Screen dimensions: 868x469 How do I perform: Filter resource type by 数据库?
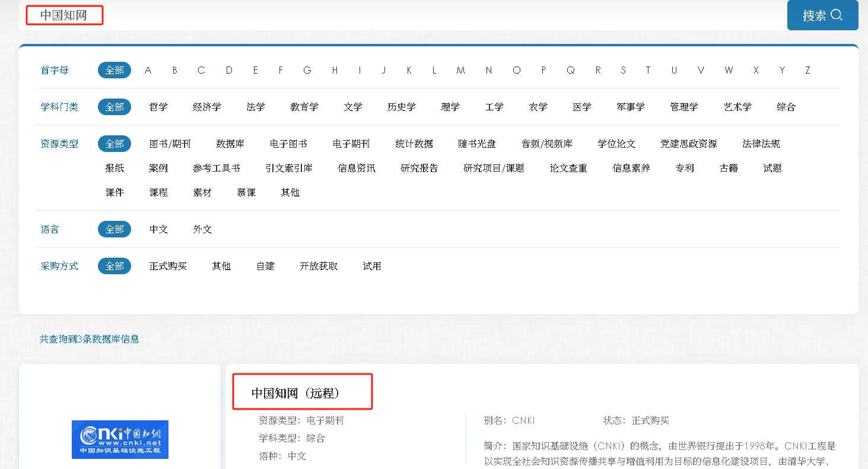tap(230, 144)
